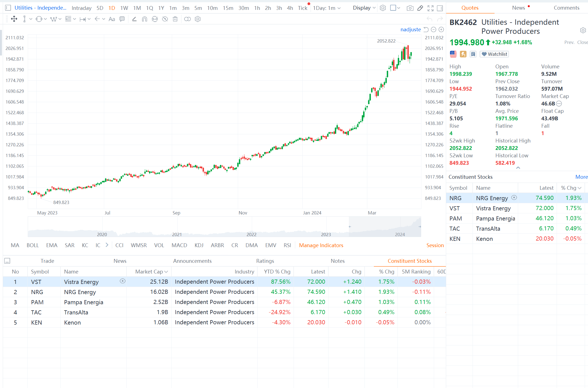Toggle the right side panel
The height and width of the screenshot is (388, 588).
[x=440, y=8]
